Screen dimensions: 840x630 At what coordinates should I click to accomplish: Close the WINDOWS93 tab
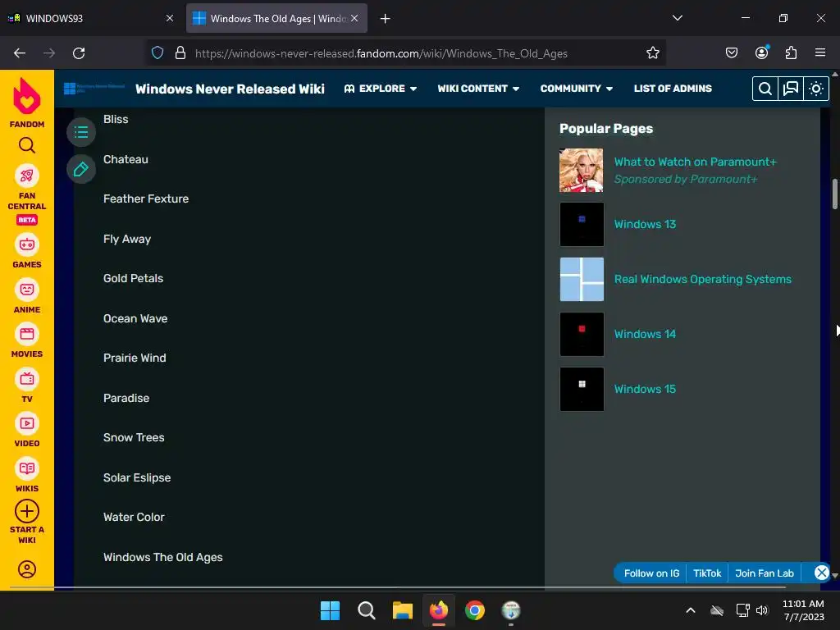coord(169,18)
